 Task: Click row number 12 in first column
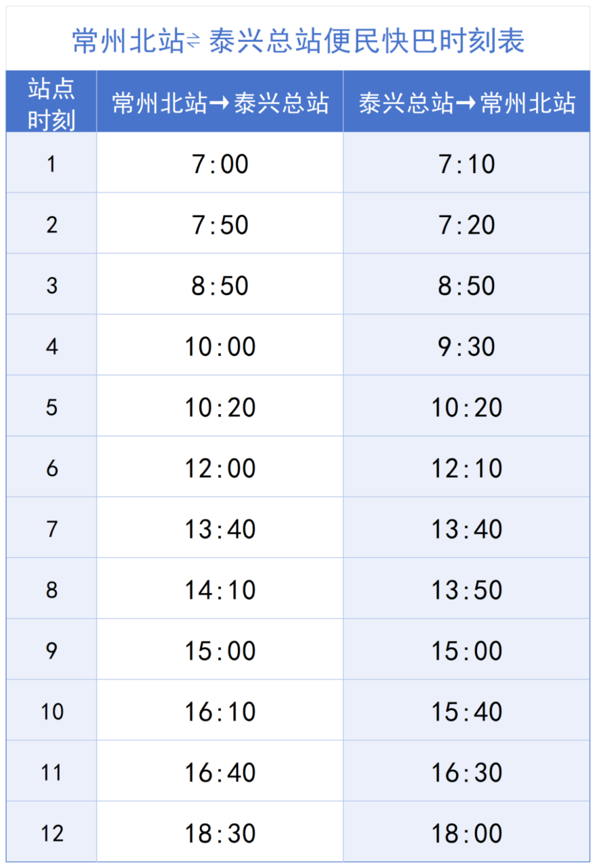[x=52, y=833]
